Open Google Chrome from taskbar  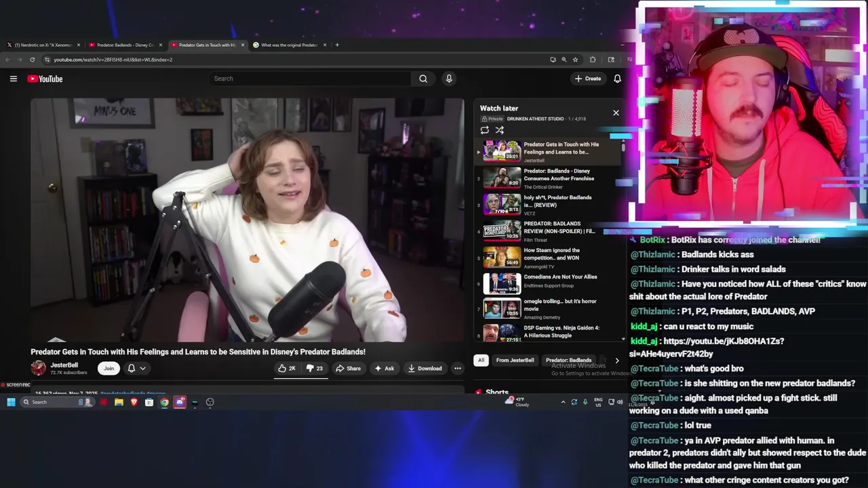[x=164, y=402]
